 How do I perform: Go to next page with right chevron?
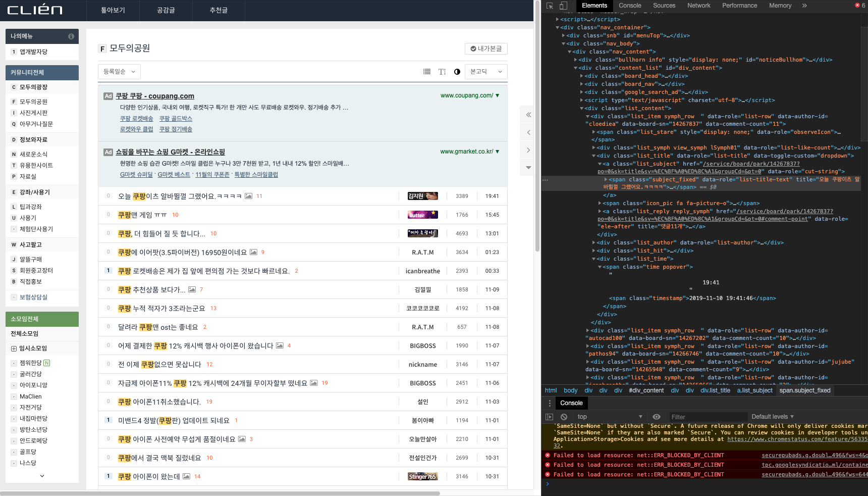pyautogui.click(x=528, y=150)
